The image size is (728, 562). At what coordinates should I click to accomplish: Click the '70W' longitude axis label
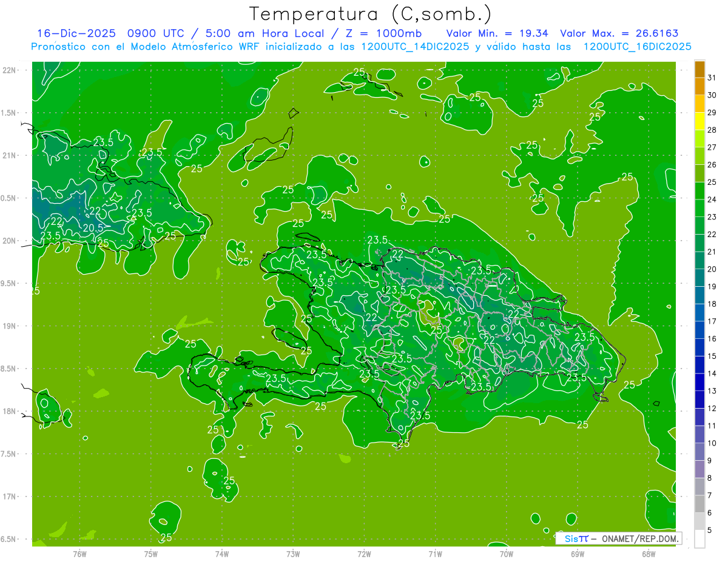click(506, 554)
